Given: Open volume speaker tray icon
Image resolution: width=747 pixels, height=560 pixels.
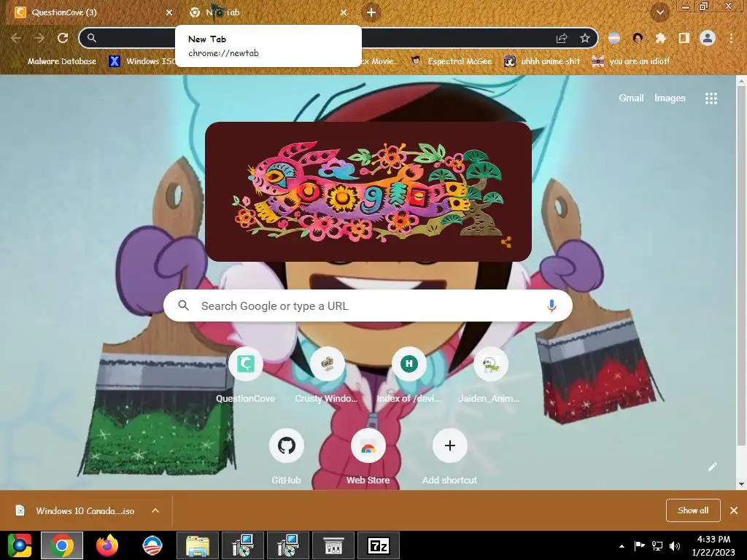Looking at the screenshot, I should 675,545.
